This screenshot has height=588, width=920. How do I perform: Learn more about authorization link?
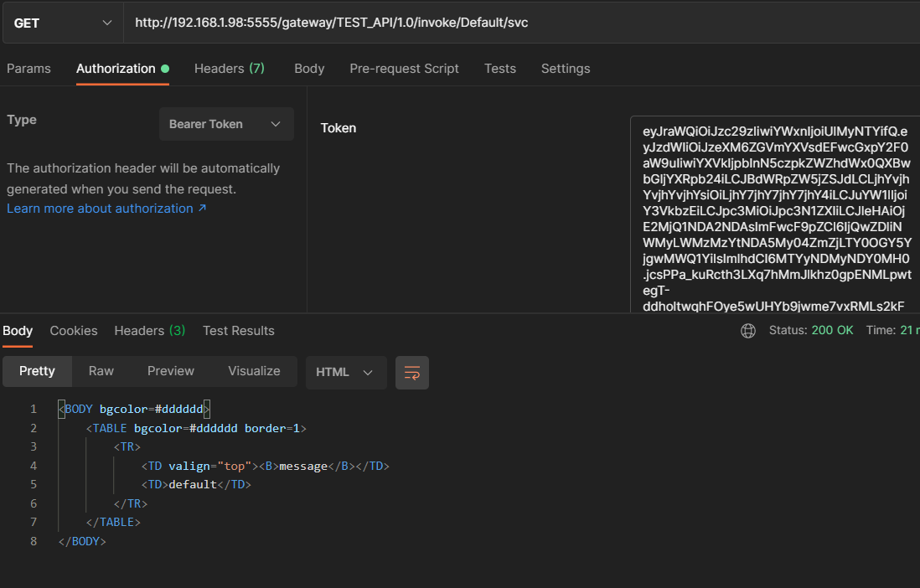[106, 209]
